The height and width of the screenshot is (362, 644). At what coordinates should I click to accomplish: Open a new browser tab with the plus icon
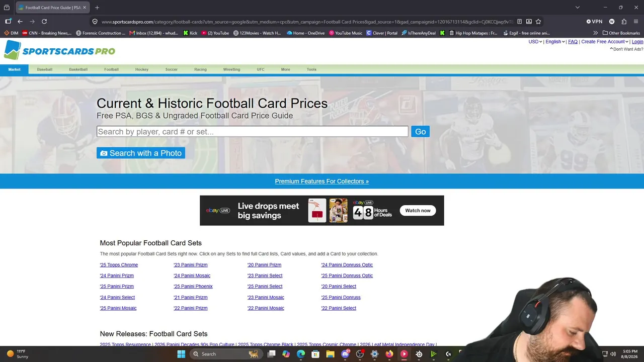click(97, 8)
